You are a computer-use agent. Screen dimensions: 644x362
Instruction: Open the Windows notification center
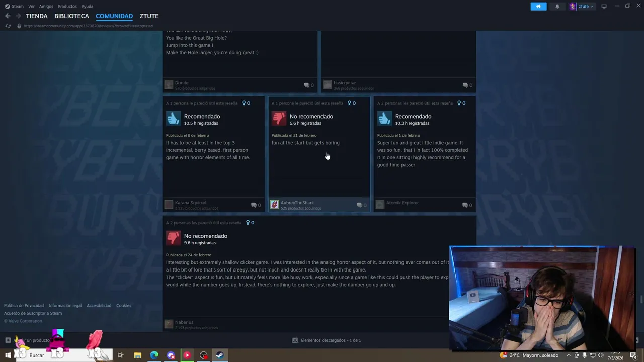633,355
